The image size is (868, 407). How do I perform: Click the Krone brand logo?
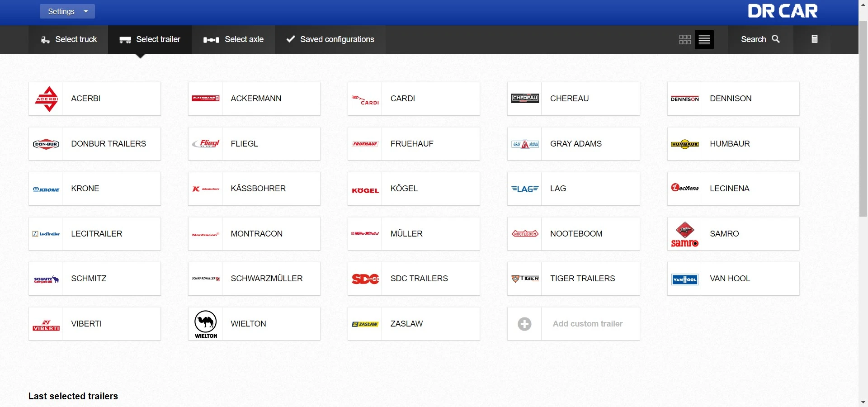46,189
